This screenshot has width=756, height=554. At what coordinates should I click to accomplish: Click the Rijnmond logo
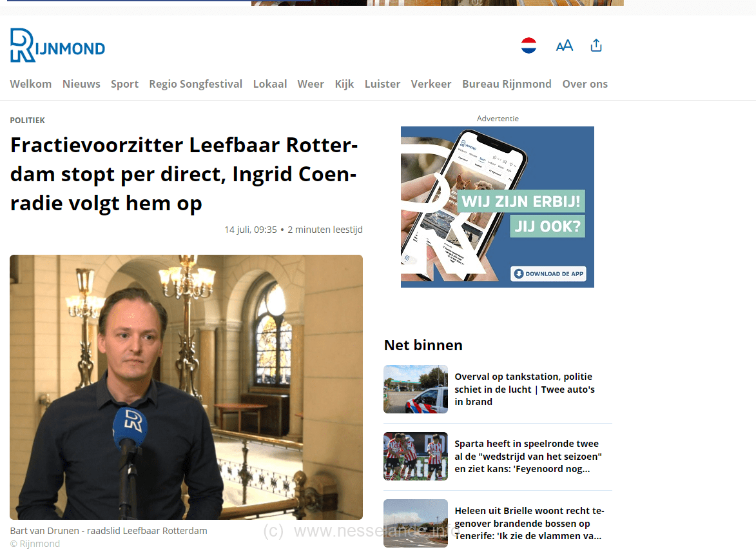57,45
